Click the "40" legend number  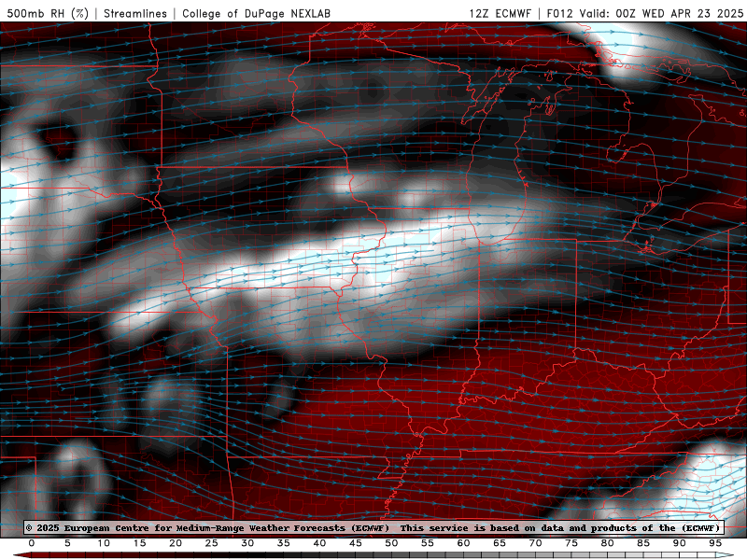pyautogui.click(x=319, y=543)
